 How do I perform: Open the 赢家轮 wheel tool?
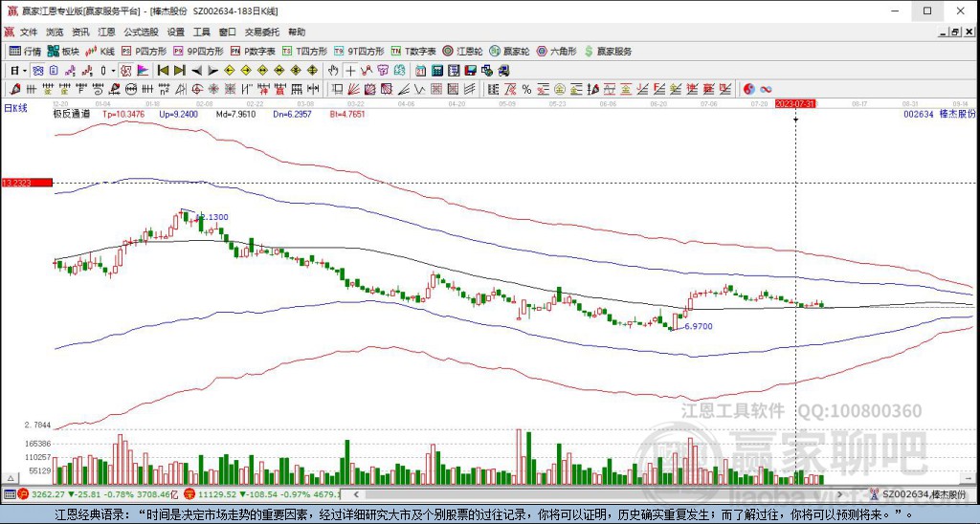click(x=509, y=52)
